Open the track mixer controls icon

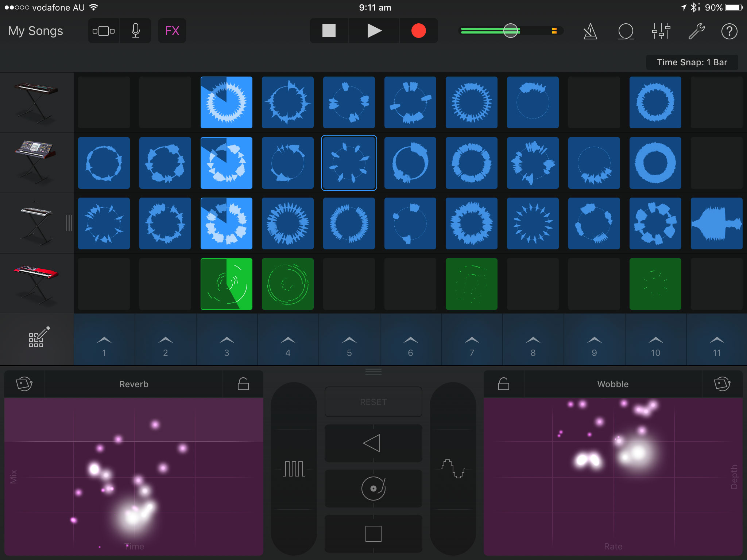coord(661,31)
